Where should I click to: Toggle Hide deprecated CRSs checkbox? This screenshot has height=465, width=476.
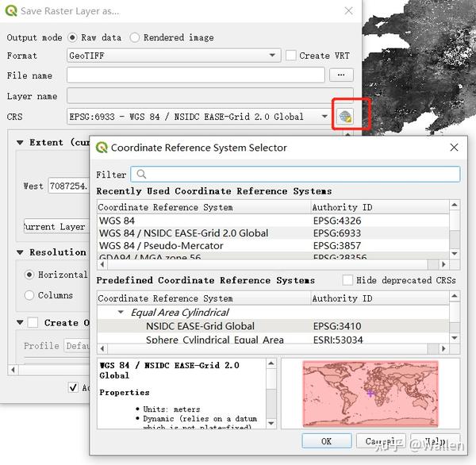pyautogui.click(x=347, y=280)
